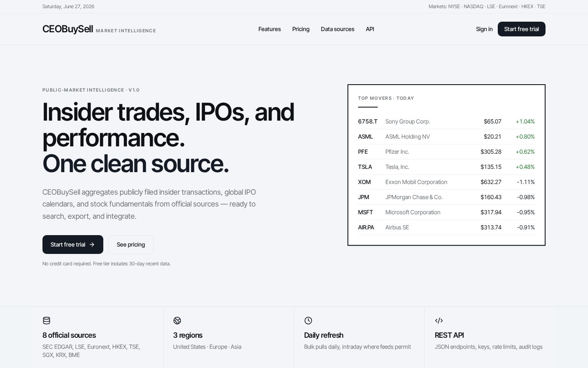Click Sony Group Corp. company name
Screen dimensions: 588x368
[x=408, y=121]
